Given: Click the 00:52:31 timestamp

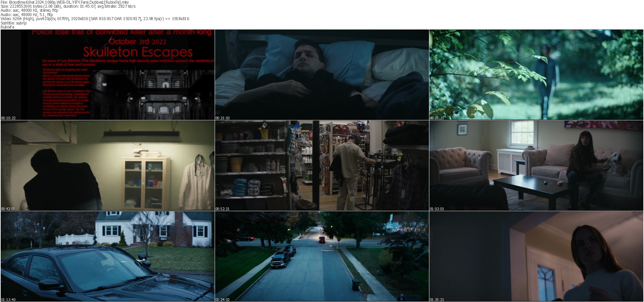Looking at the screenshot, I should pyautogui.click(x=223, y=209).
